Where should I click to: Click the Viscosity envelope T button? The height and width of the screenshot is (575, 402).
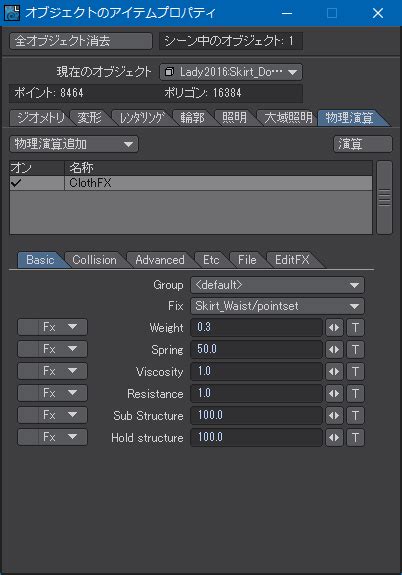[x=355, y=371]
